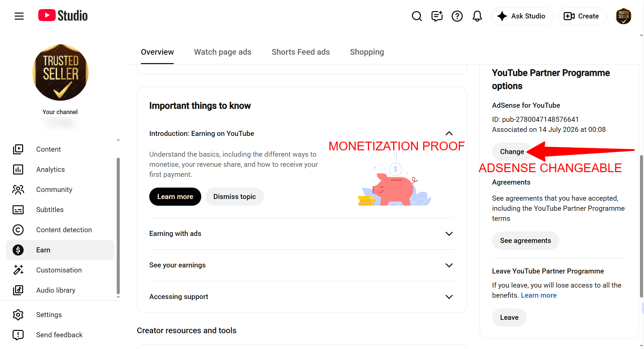Open Audio library in the sidebar
This screenshot has width=644, height=349.
[x=60, y=290]
